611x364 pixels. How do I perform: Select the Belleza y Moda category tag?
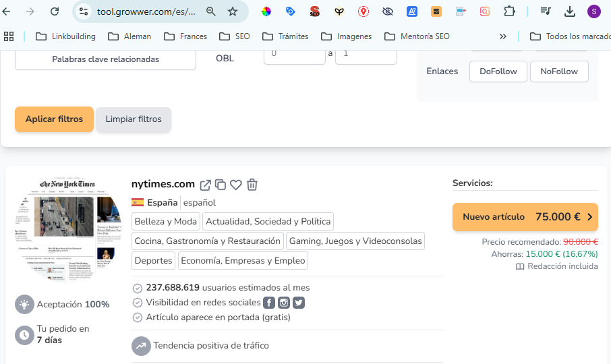tap(166, 222)
